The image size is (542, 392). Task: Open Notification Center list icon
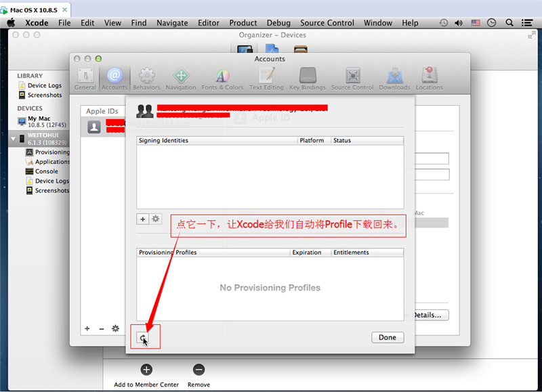pos(527,23)
